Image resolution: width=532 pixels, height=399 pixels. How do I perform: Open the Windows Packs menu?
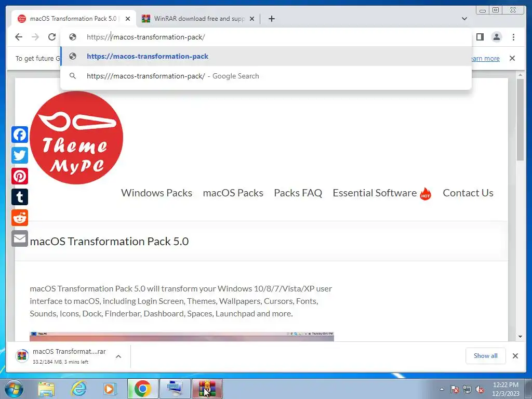click(x=157, y=193)
